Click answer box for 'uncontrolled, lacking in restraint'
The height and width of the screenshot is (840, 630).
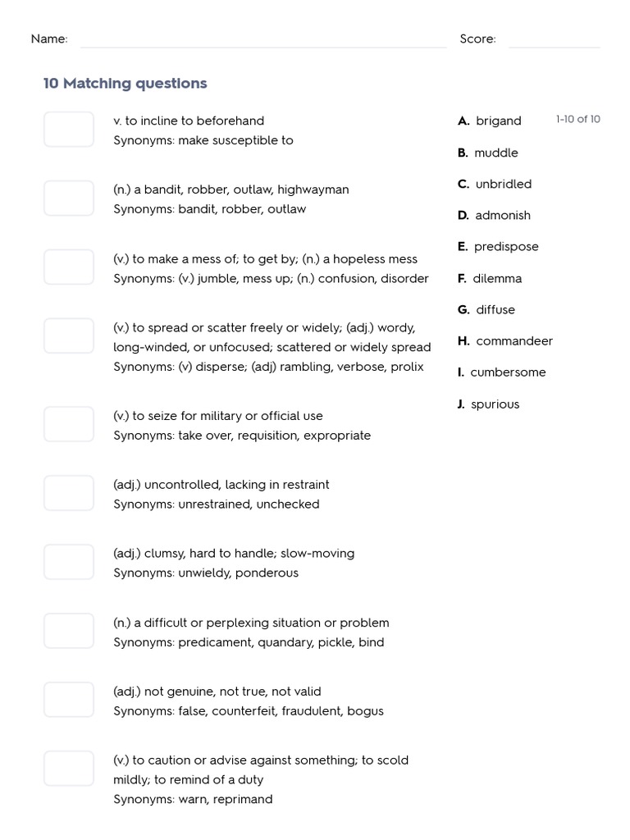pyautogui.click(x=69, y=493)
